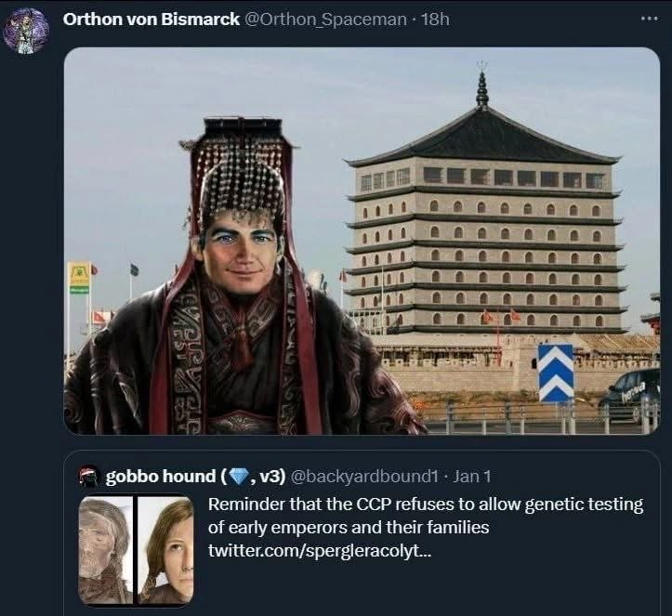The width and height of the screenshot is (672, 616).
Task: Open the left mummy thumbnail in quoted tweet
Action: pos(105,550)
